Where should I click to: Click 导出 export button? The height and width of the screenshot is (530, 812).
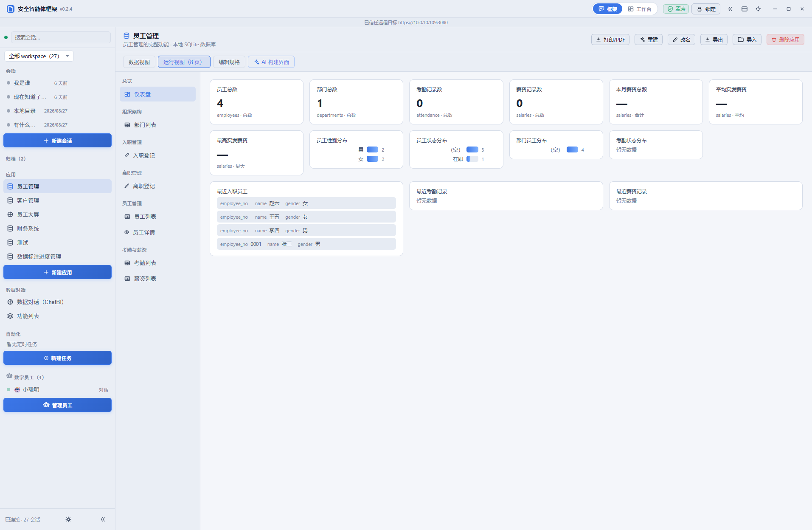[714, 39]
